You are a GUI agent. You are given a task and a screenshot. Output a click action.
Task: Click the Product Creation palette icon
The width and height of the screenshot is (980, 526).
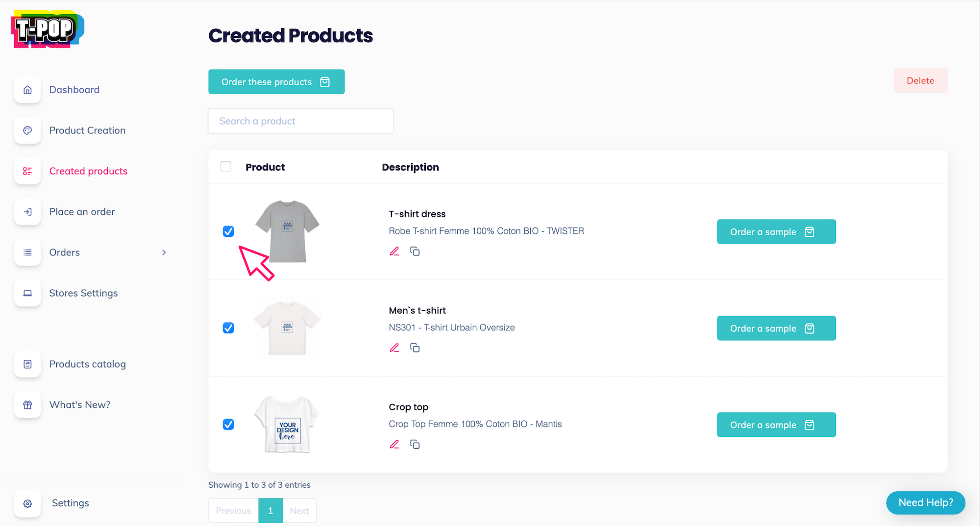click(27, 130)
